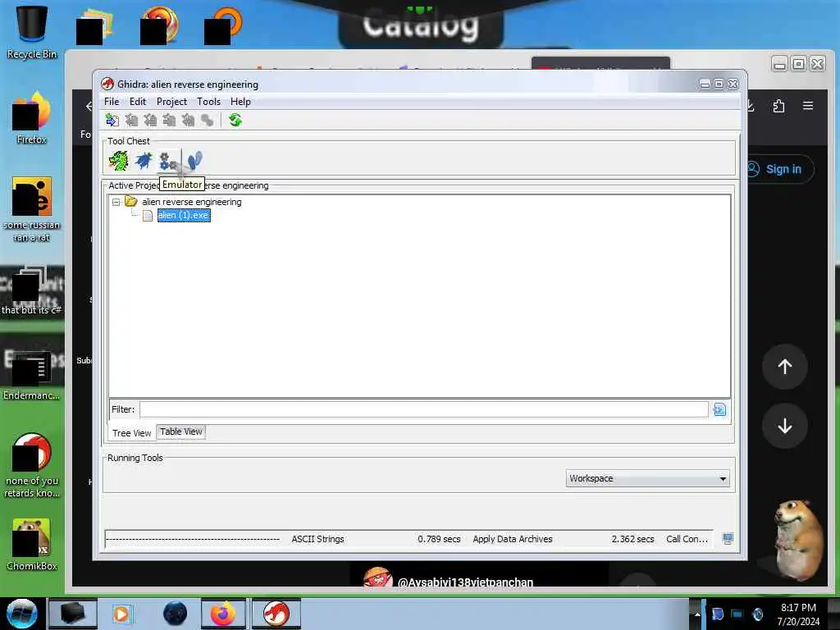Launch the Emulator gears tool
Image resolution: width=840 pixels, height=630 pixels.
pos(167,161)
